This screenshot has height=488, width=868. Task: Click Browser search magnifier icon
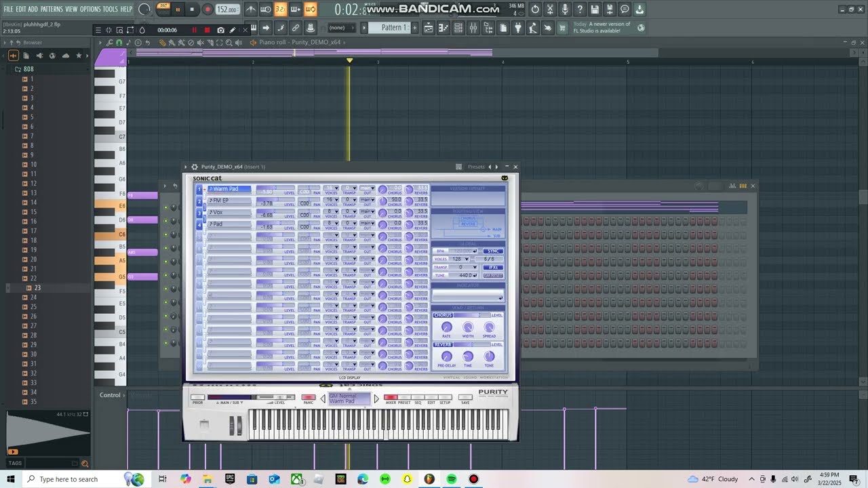coord(85,464)
